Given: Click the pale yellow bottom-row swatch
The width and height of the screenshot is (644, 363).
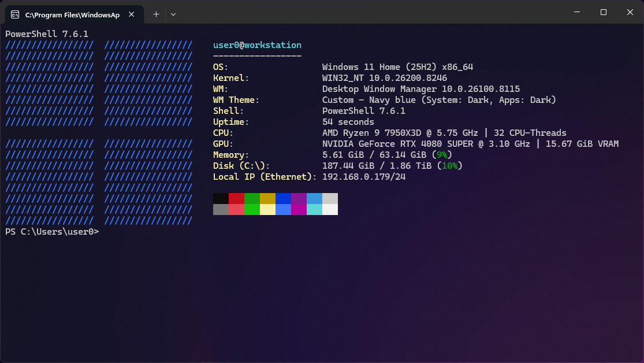Looking at the screenshot, I should (x=268, y=209).
